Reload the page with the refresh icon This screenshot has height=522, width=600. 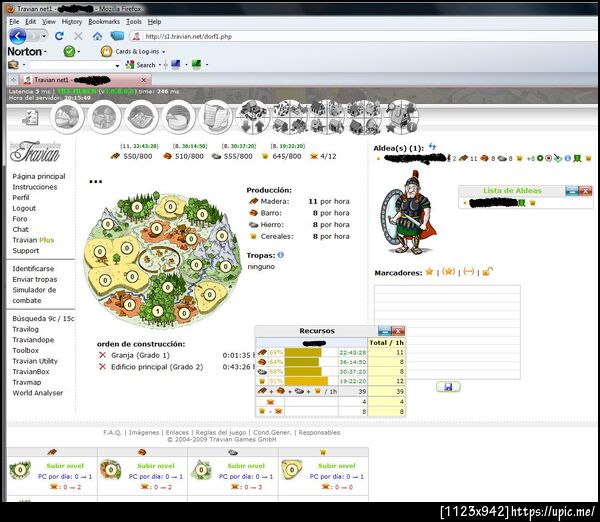[x=59, y=36]
